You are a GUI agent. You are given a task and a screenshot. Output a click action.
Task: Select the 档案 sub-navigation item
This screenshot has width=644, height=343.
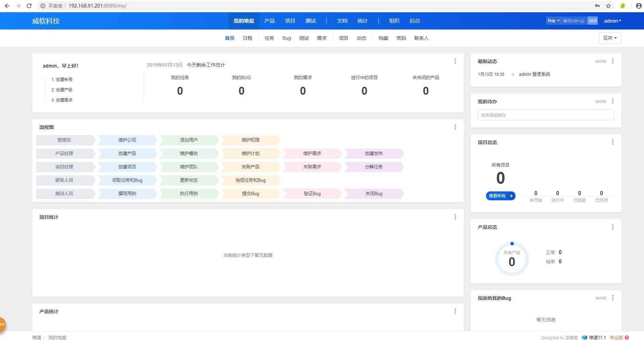pyautogui.click(x=383, y=38)
